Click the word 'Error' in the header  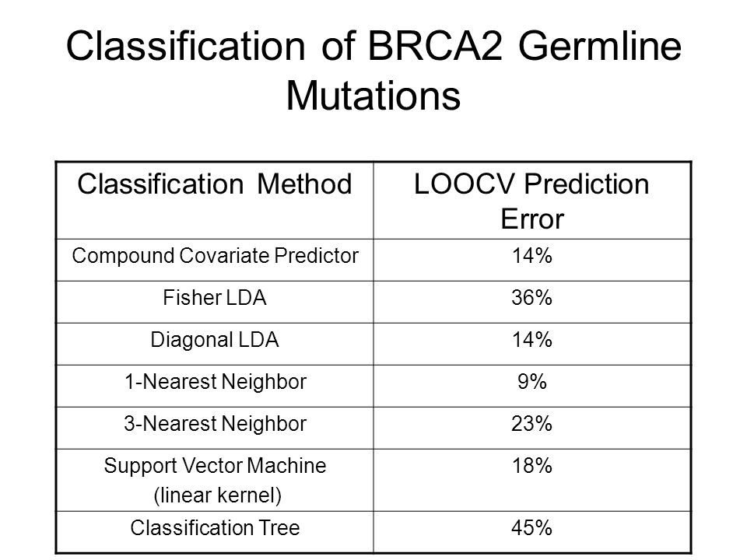pos(532,219)
